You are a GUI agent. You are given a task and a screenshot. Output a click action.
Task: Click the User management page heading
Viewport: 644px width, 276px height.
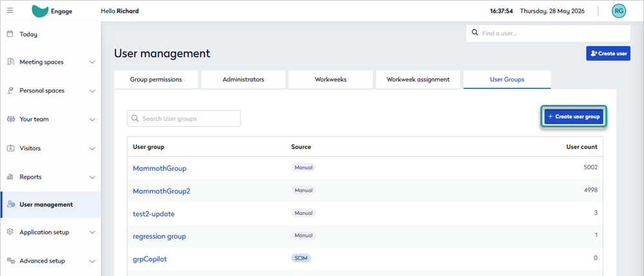click(x=162, y=53)
